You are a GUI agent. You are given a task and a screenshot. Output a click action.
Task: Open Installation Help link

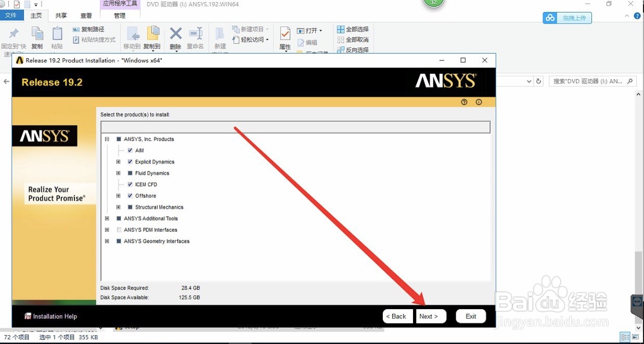(x=51, y=316)
